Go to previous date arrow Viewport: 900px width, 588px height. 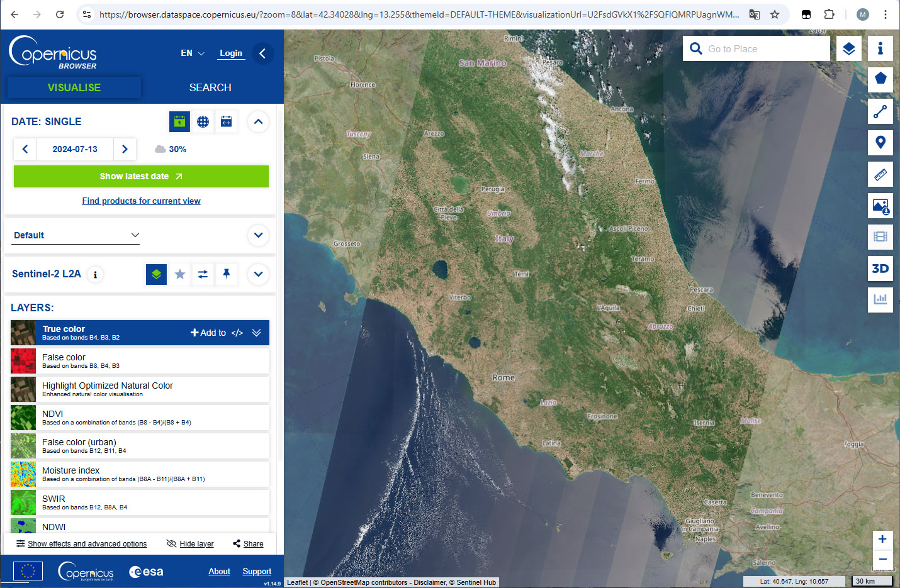pos(25,149)
